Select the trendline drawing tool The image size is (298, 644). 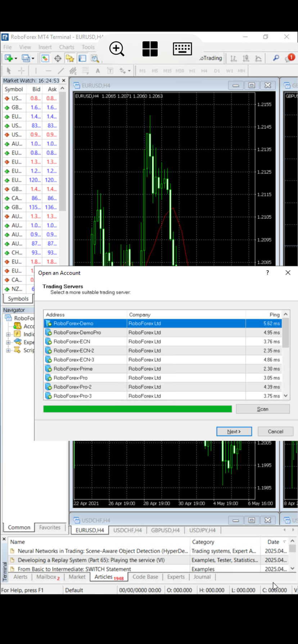point(61,71)
